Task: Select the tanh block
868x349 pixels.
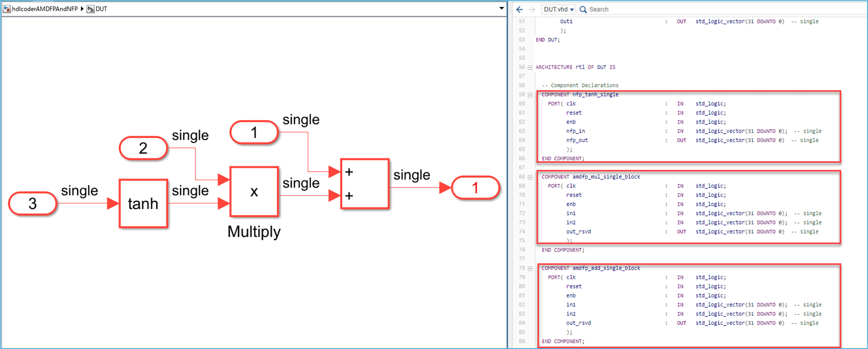Action: 143,203
